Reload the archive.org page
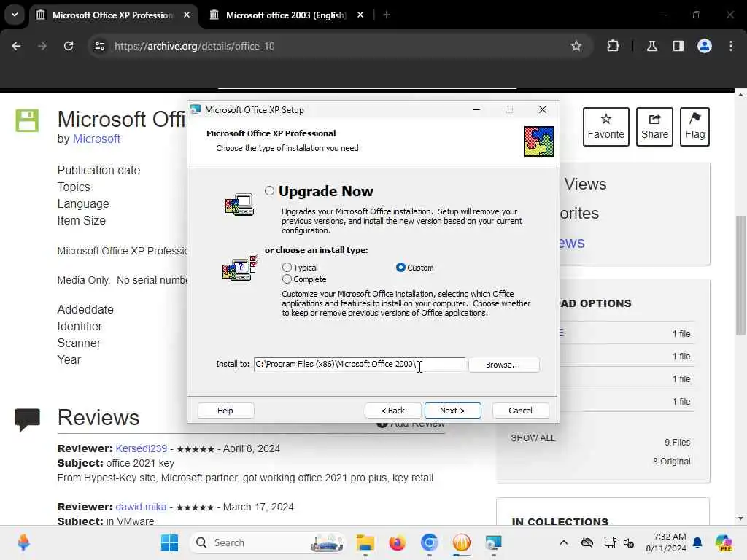Viewport: 747px width, 560px height. click(69, 46)
